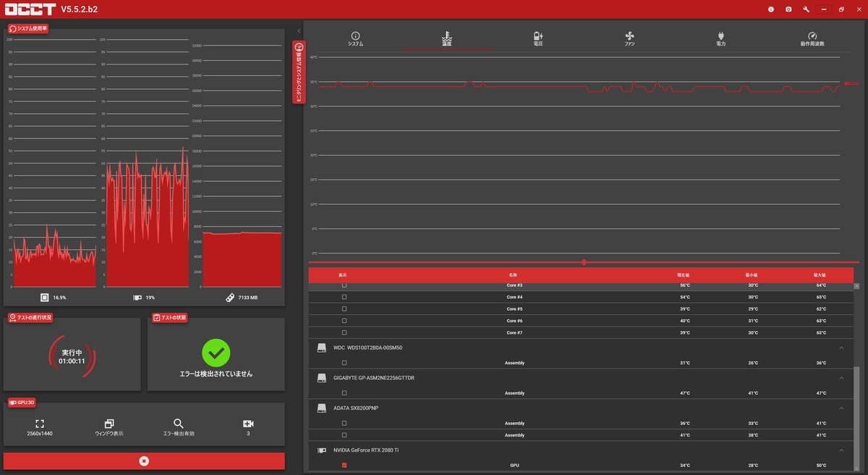The image size is (868, 475).
Task: Click the システム使用率 section badge
Action: (28, 28)
